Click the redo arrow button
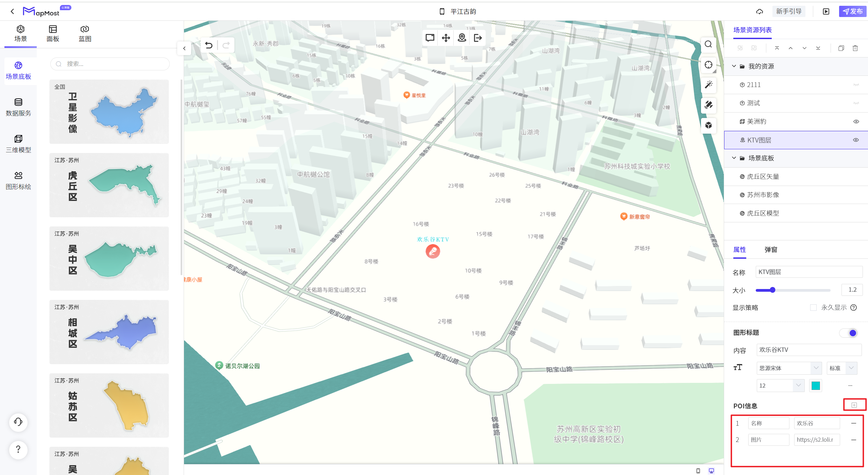Image resolution: width=868 pixels, height=475 pixels. coord(226,45)
